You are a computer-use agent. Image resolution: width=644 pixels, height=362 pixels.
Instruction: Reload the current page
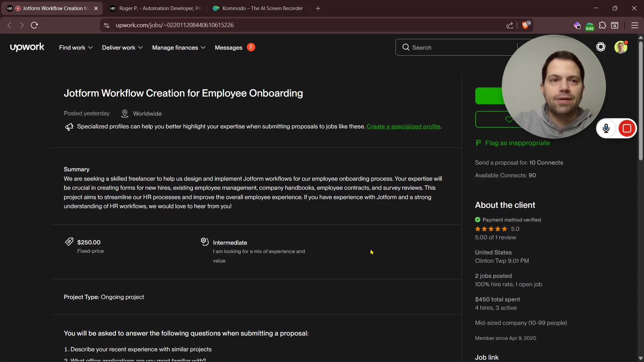click(34, 25)
